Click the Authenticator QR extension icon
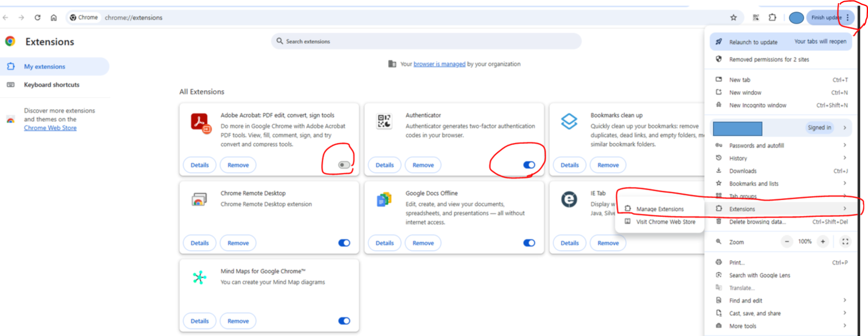The image size is (868, 336). (384, 121)
